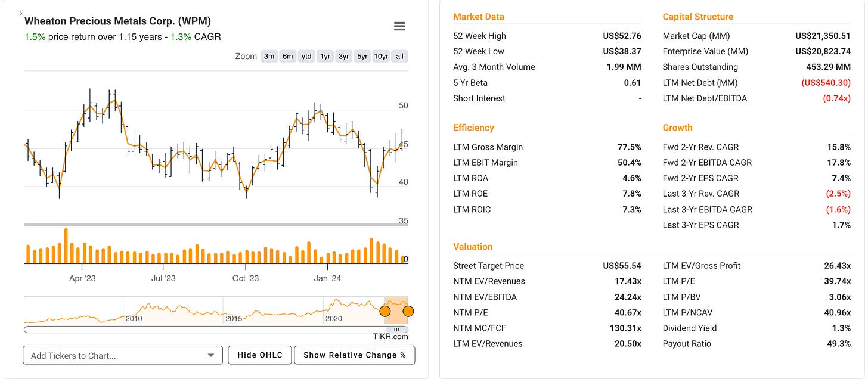868x382 pixels.
Task: Click the Market Cap value US$21,350.51
Action: [823, 36]
